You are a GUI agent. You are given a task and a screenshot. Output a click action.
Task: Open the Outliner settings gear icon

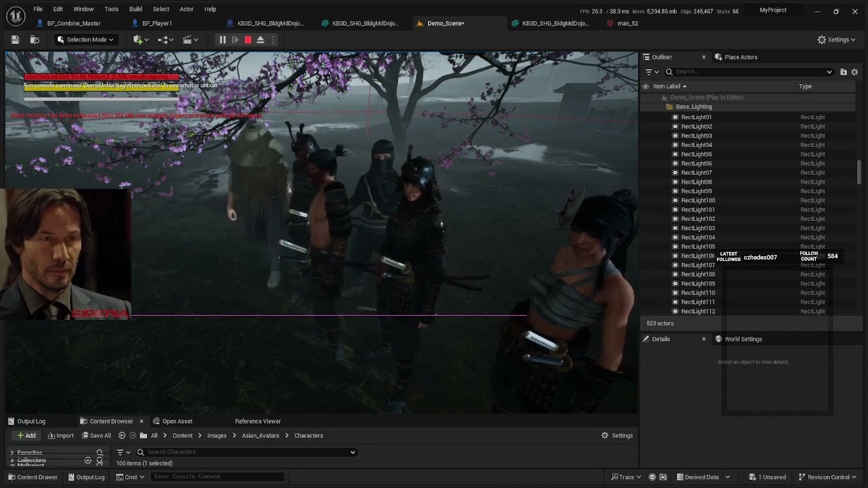(x=854, y=72)
